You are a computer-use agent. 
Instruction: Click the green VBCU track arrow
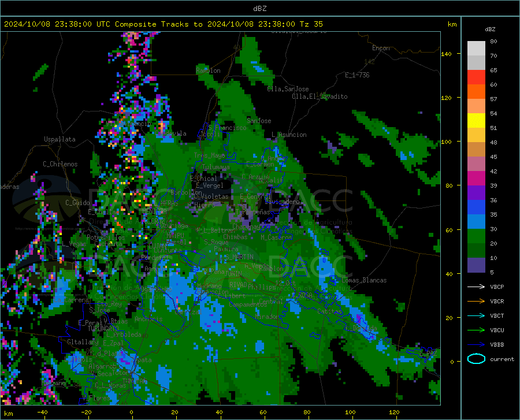[x=476, y=330]
